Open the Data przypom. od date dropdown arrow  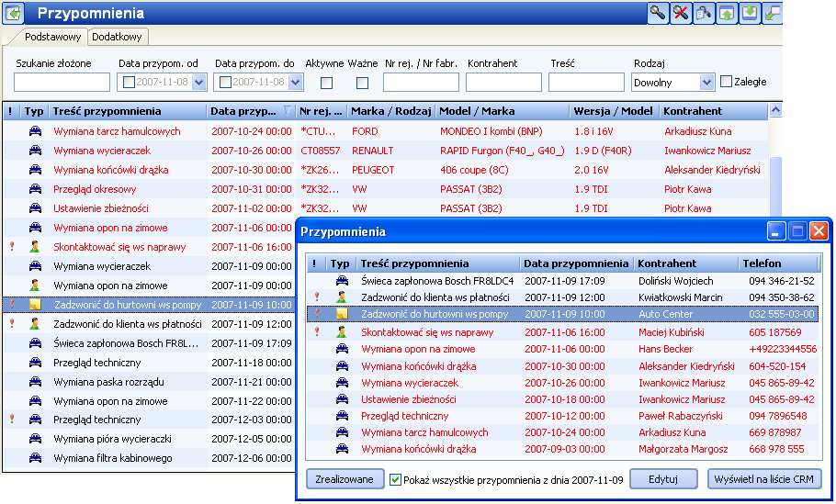pos(198,83)
